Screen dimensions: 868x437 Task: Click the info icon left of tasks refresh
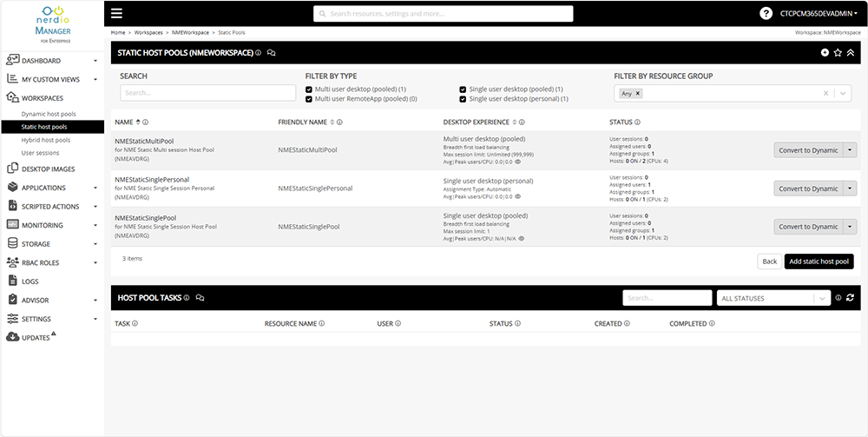(838, 298)
